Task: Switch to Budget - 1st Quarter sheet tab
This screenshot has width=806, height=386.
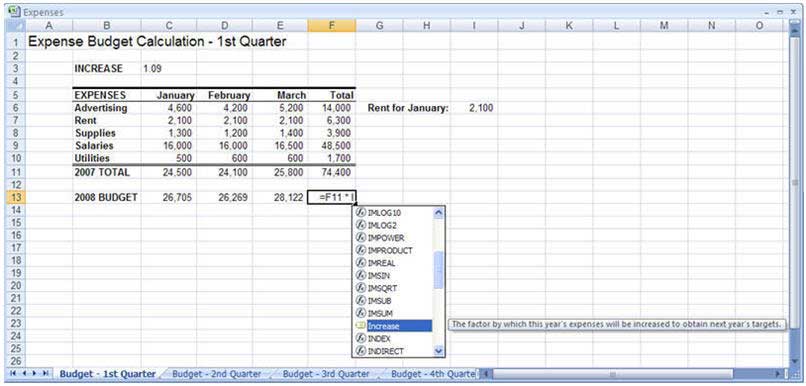Action: click(x=107, y=374)
